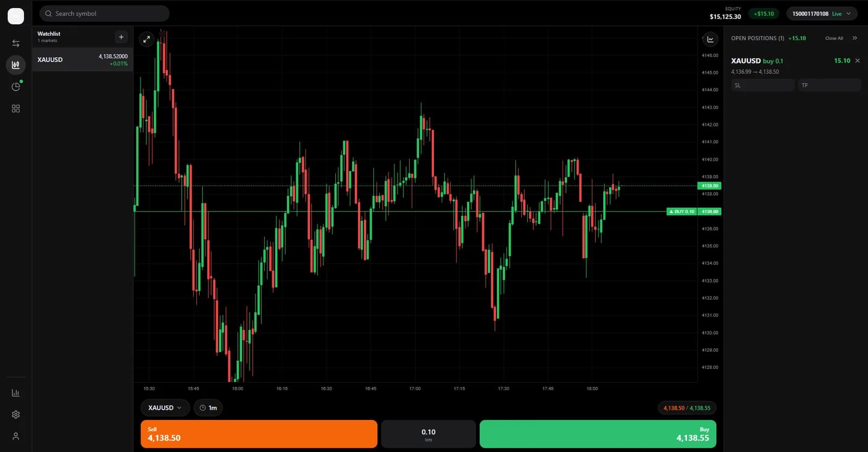Set the TP field for XAUUSD position
The image size is (868, 452).
pyautogui.click(x=829, y=85)
